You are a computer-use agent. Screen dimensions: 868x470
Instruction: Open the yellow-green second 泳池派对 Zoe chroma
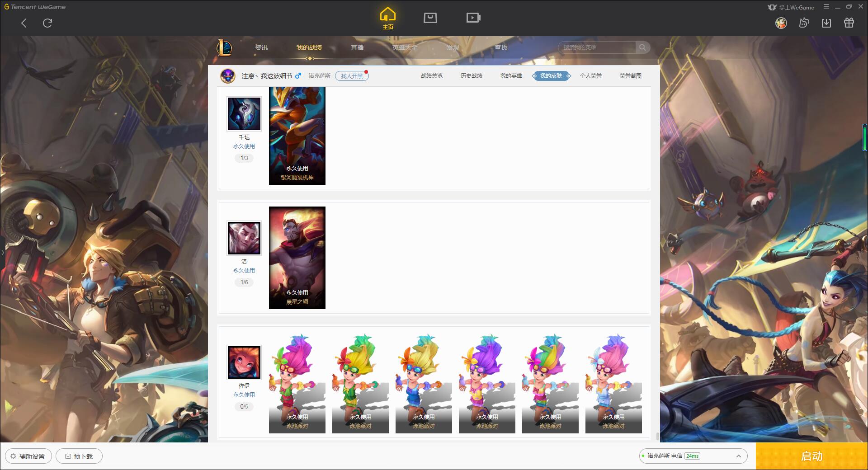pyautogui.click(x=360, y=383)
